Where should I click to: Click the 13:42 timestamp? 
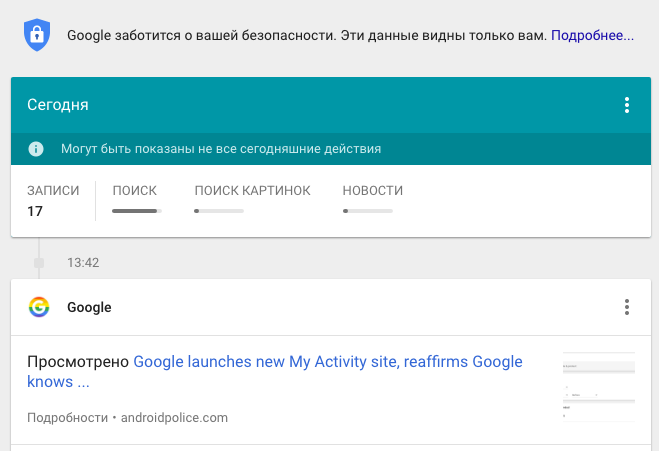tap(83, 263)
